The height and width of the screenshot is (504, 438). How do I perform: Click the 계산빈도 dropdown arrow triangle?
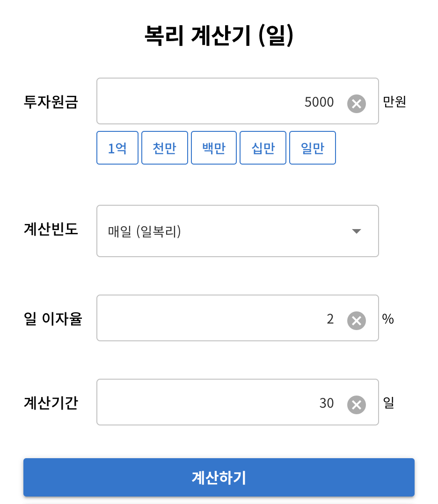click(x=357, y=231)
